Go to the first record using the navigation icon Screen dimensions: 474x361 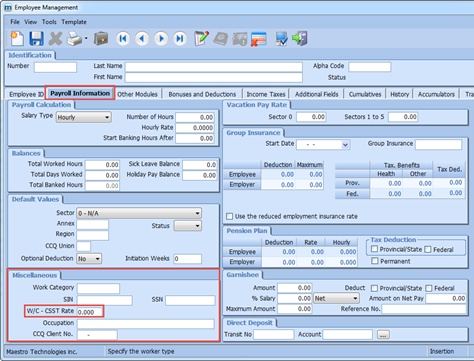click(x=123, y=39)
